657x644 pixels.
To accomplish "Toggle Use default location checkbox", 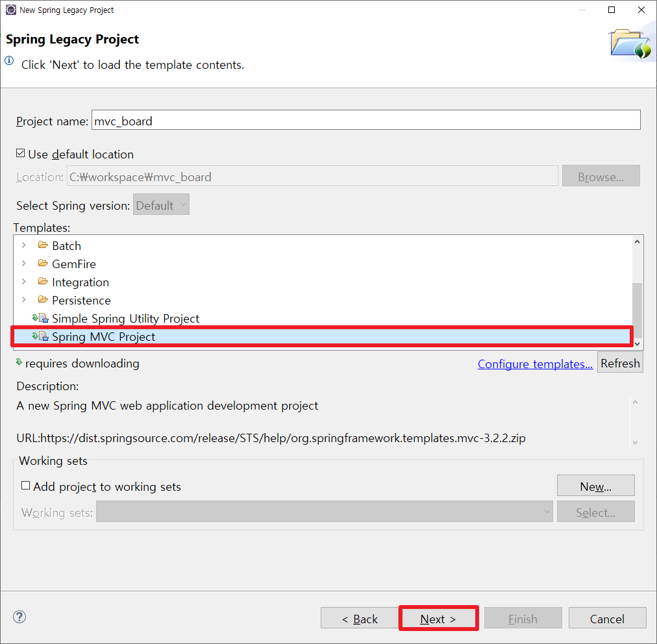I will coord(20,153).
